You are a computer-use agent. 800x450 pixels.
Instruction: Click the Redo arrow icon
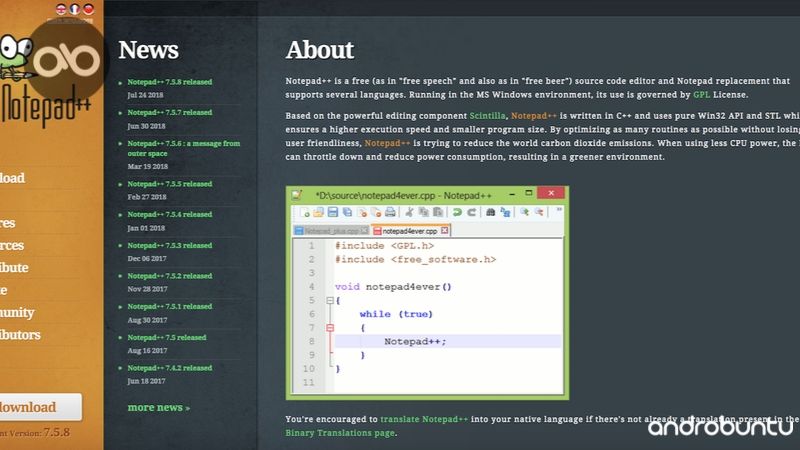point(471,212)
